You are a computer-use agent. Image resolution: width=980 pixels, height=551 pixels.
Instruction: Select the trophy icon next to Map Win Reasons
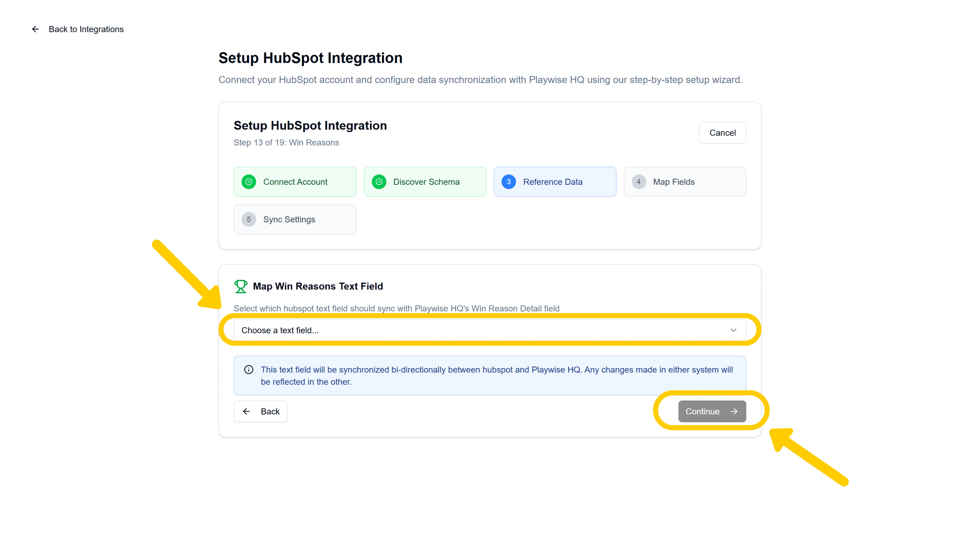241,286
